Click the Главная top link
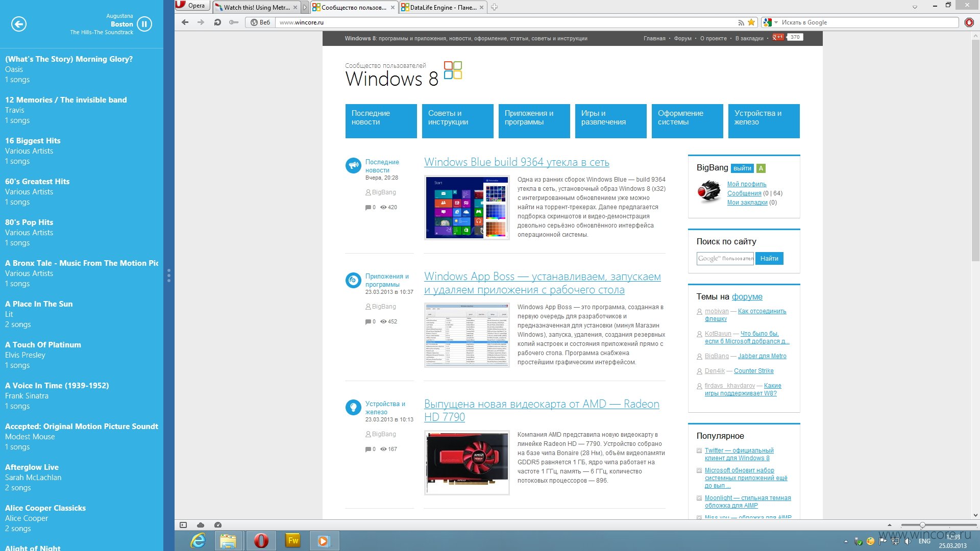Image resolution: width=980 pixels, height=551 pixels. (x=654, y=38)
